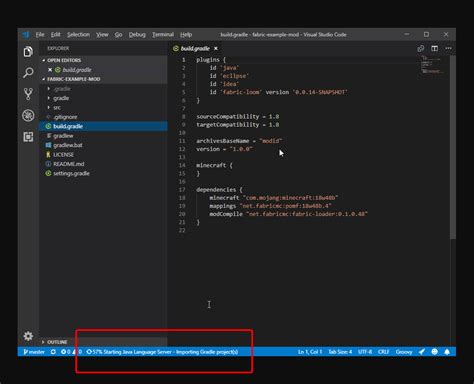Click the modCompile fabric-loader line
This screenshot has height=384, width=474.
point(288,214)
